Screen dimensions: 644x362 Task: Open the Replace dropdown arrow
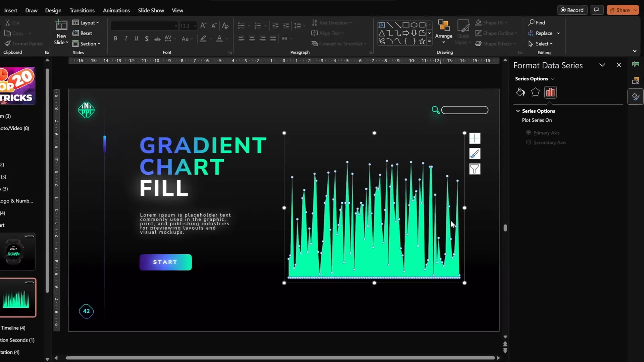558,33
